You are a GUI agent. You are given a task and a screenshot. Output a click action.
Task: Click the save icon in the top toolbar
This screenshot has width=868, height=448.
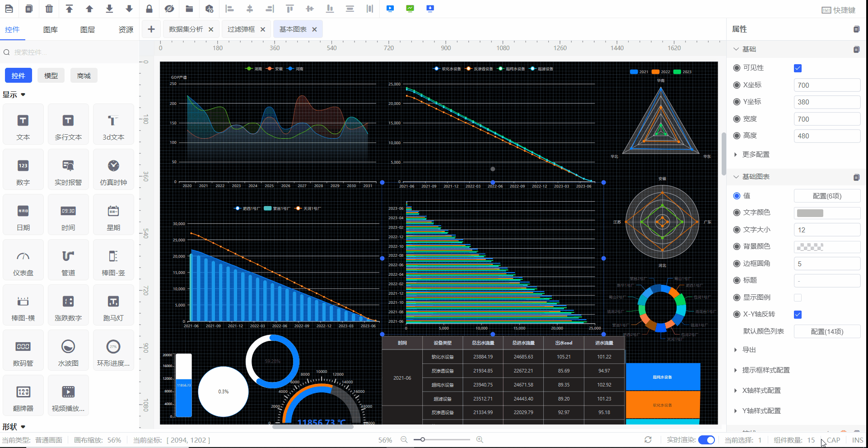[9, 9]
